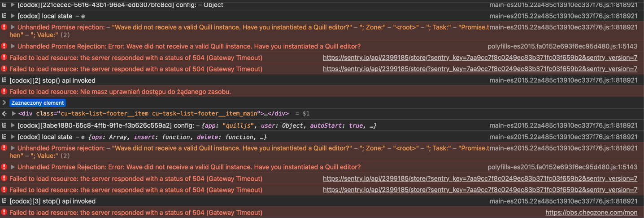Viewport: 644px width, 218px height.
Task: Select the '[codox][3] stop() api invoked' log line
Action: pos(52,201)
